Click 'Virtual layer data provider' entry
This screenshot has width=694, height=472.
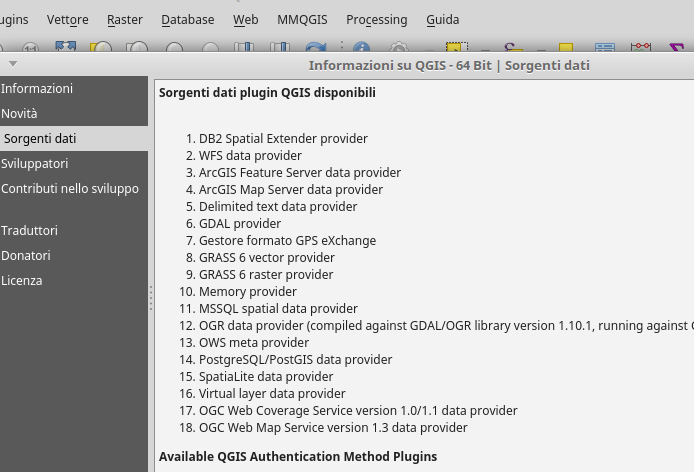[x=272, y=394]
